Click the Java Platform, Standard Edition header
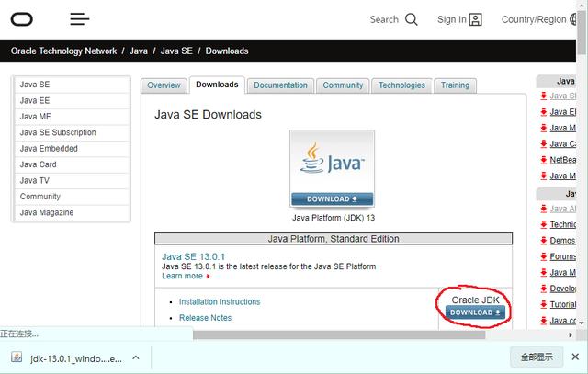The height and width of the screenshot is (374, 588). pyautogui.click(x=334, y=239)
